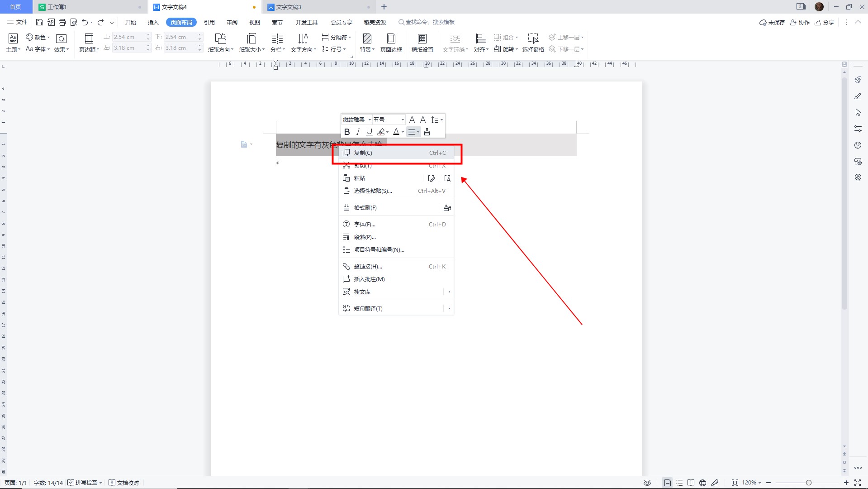
Task: Choose 超链接(H)... in the context menu
Action: 396,267
